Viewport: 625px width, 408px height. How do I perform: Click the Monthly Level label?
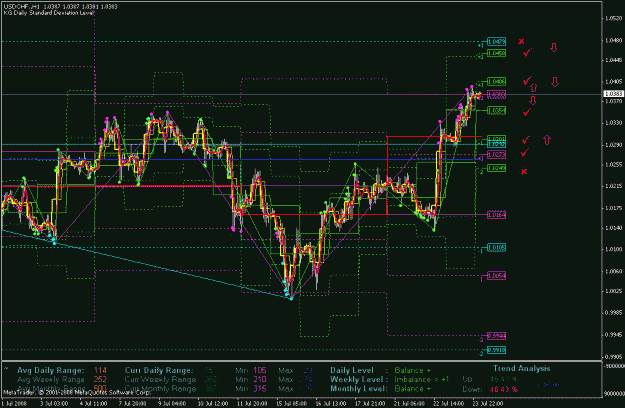(359, 388)
